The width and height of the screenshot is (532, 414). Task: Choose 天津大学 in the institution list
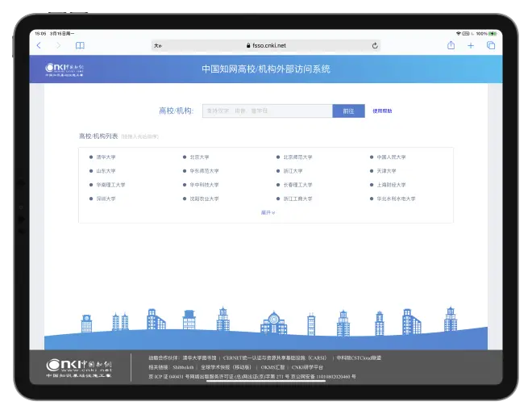point(386,171)
